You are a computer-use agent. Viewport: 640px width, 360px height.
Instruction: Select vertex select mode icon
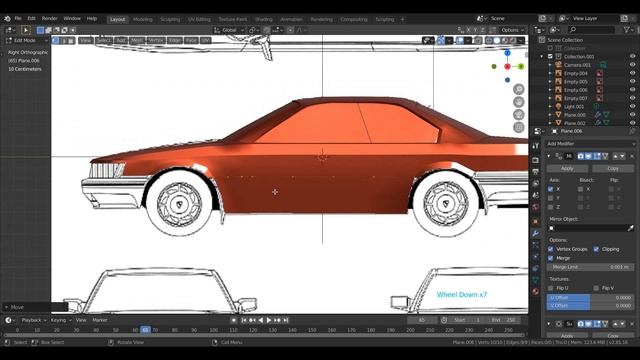point(56,40)
